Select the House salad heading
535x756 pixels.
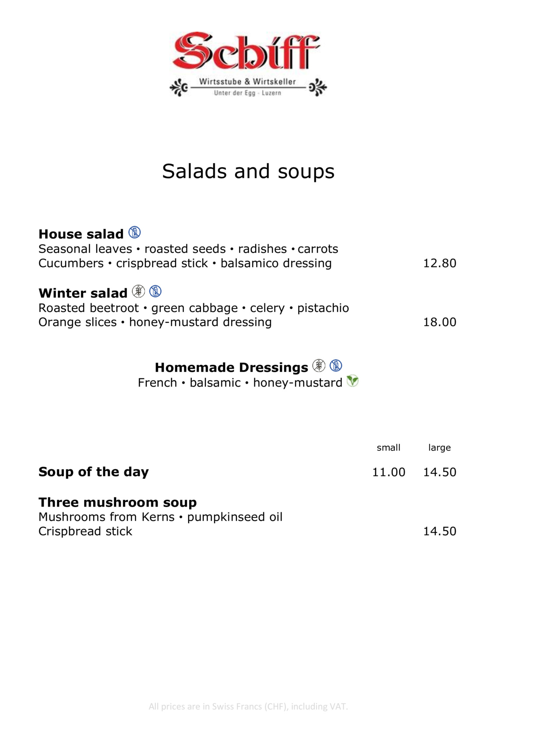pos(81,234)
